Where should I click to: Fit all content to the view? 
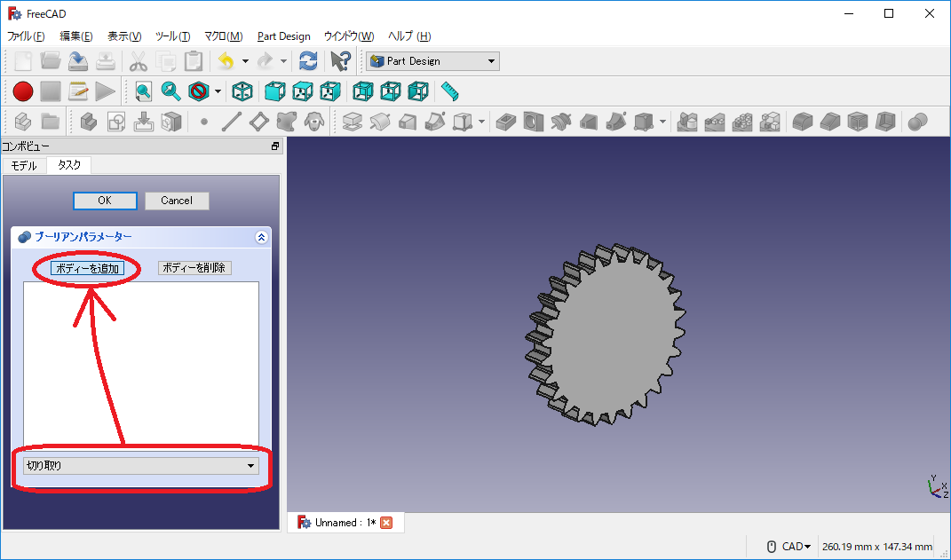[143, 91]
